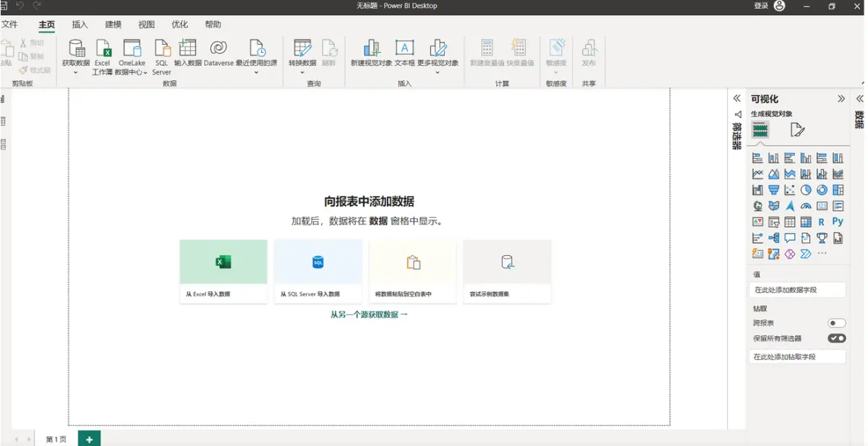This screenshot has height=446, width=868.
Task: Click the 从 SQL Server 导入数据 card
Action: point(318,271)
